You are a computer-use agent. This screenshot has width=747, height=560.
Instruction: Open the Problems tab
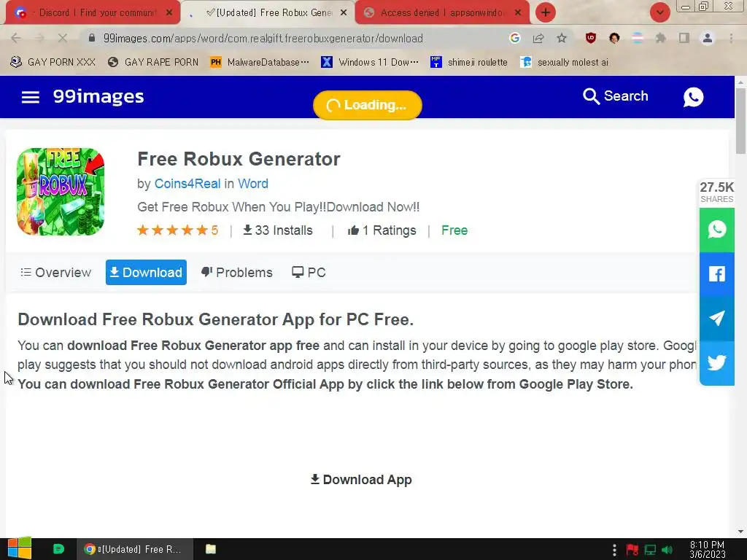(x=237, y=273)
